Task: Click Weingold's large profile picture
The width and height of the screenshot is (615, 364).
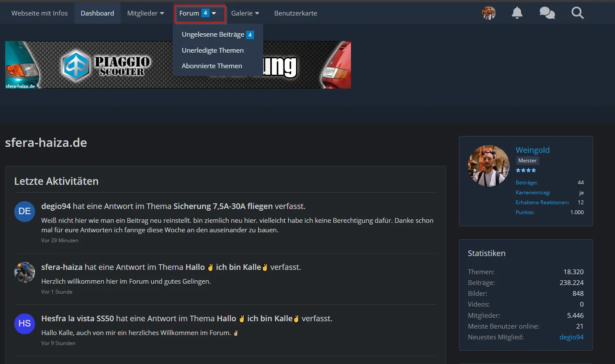Action: (x=489, y=166)
